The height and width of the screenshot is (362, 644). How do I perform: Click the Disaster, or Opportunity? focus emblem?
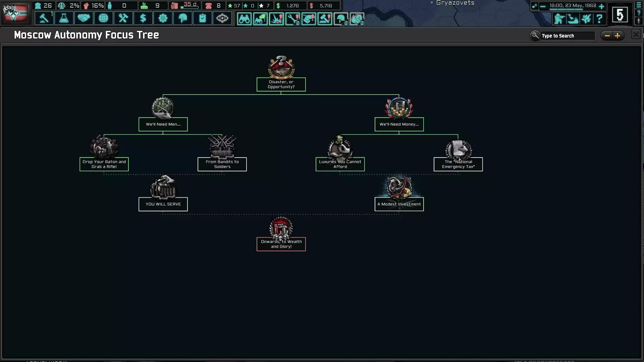coord(281,67)
